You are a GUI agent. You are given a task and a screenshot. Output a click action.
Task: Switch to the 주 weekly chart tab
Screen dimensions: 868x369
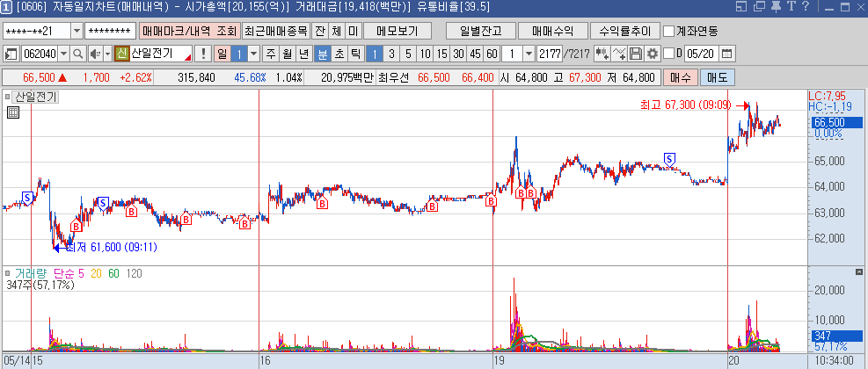point(271,54)
